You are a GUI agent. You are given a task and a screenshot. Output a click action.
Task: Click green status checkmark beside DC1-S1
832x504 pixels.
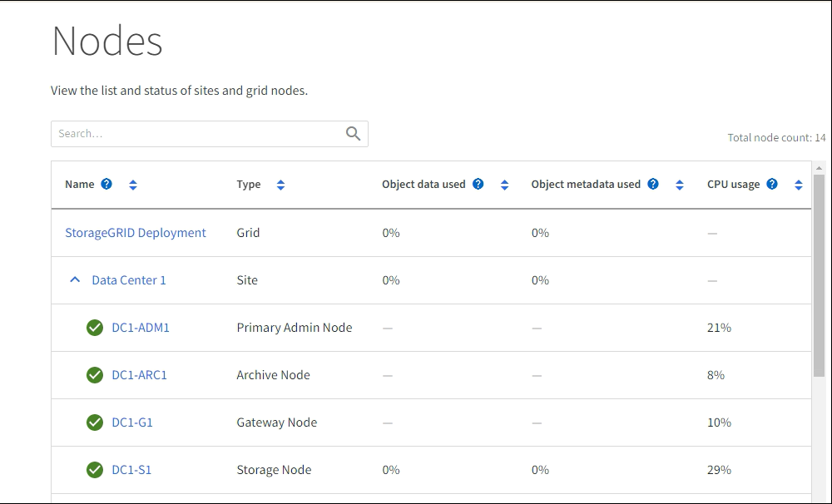95,470
